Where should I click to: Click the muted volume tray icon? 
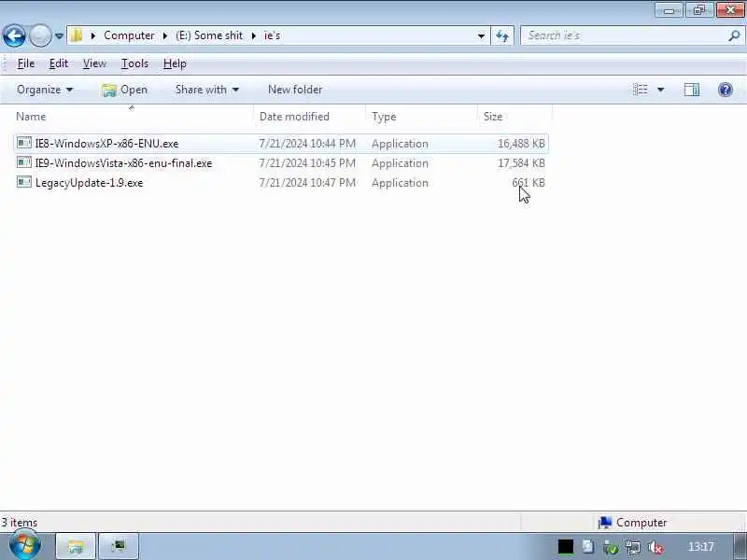click(x=656, y=548)
